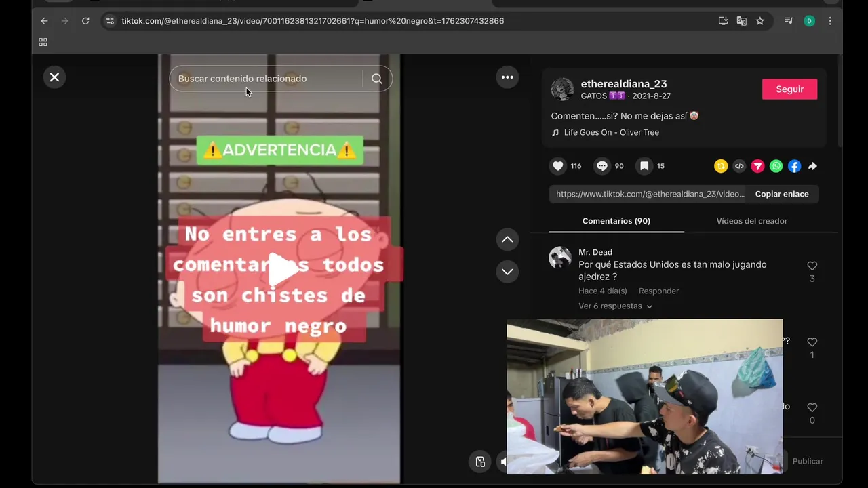Toggle the floating player icon near video bottom

coord(480,462)
